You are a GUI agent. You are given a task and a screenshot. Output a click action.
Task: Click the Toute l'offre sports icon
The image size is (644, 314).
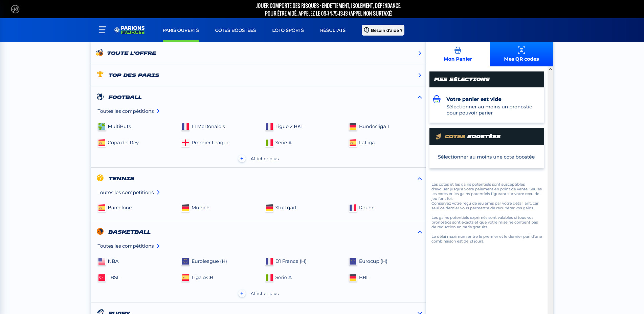coord(99,53)
